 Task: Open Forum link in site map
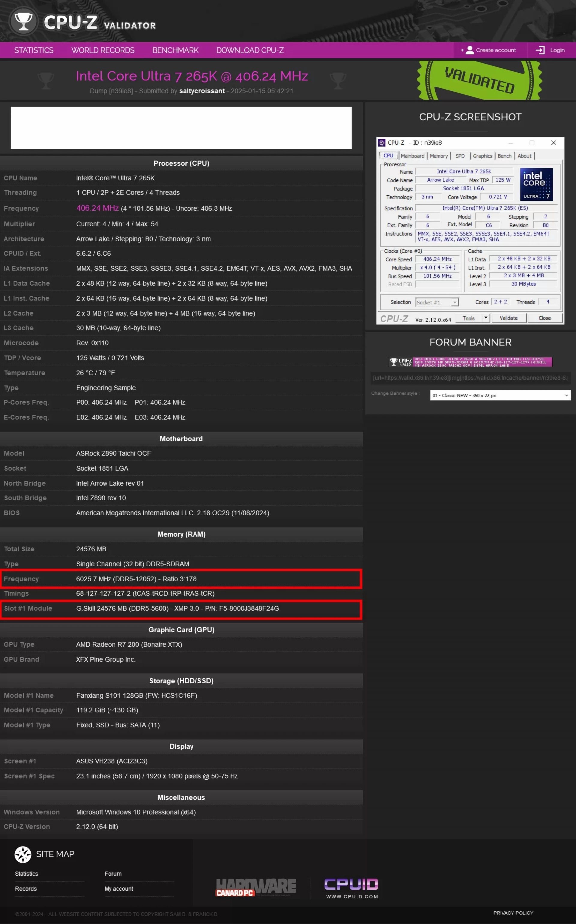click(x=113, y=874)
